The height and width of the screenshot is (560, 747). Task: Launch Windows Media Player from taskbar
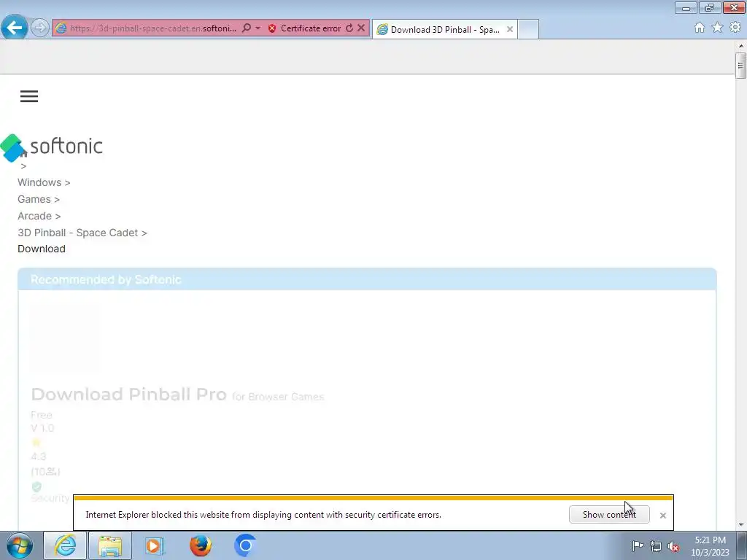154,545
